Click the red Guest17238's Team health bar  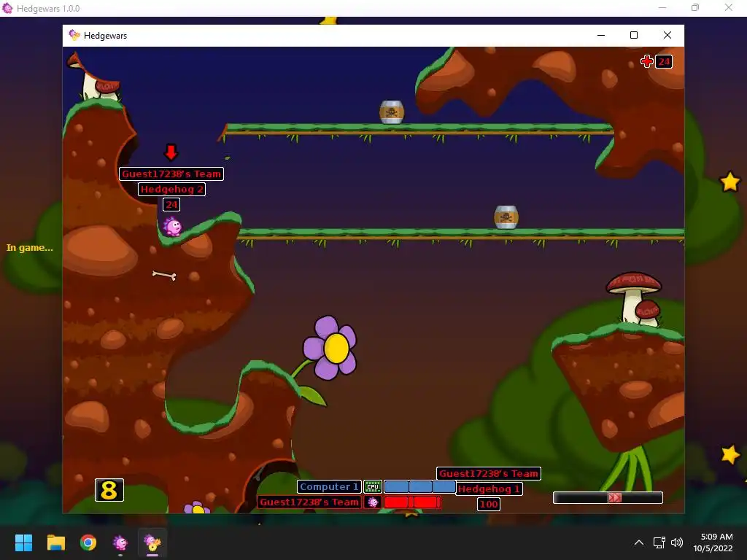click(412, 502)
